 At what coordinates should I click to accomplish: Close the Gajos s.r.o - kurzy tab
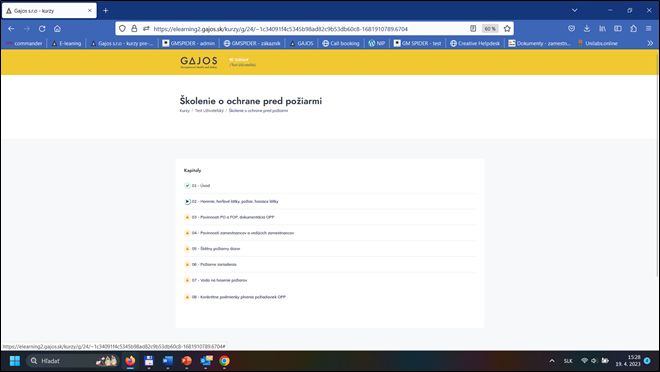[x=90, y=11]
